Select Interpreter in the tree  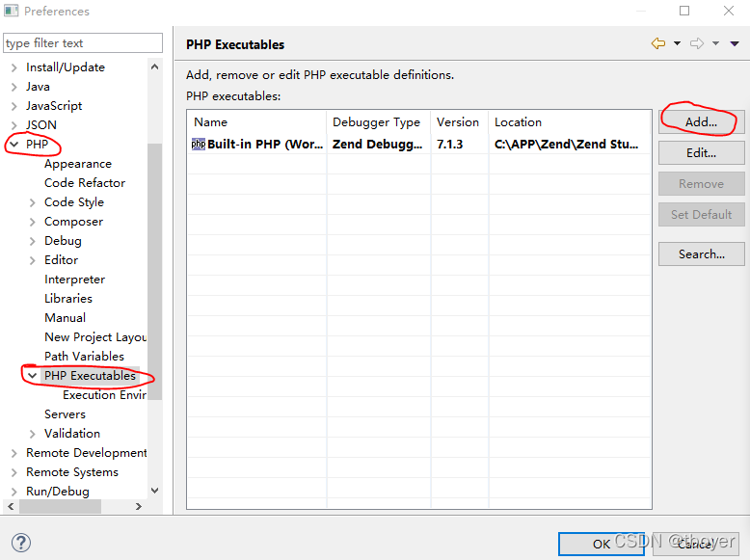74,280
